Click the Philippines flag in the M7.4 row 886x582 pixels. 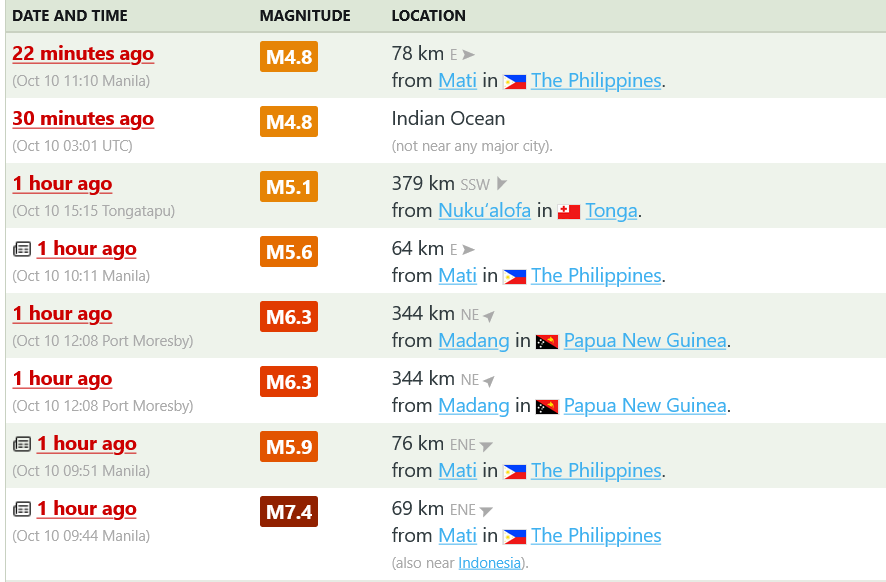(x=515, y=536)
